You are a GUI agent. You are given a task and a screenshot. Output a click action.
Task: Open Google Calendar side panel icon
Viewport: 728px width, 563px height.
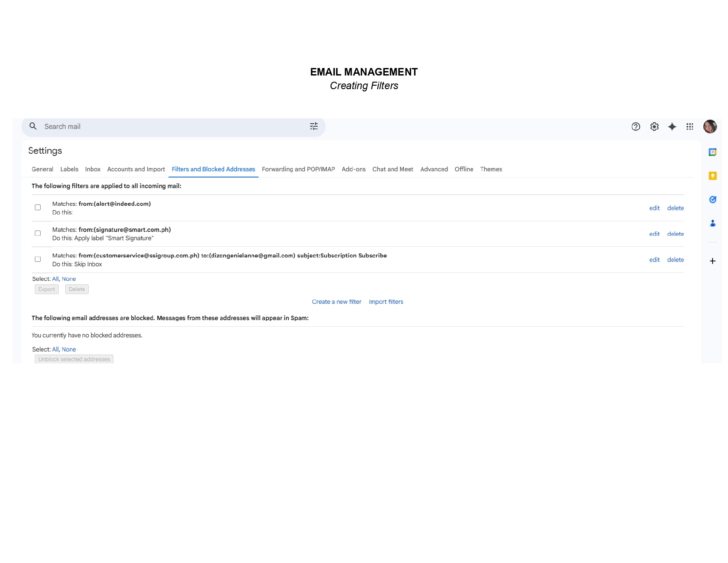click(712, 152)
